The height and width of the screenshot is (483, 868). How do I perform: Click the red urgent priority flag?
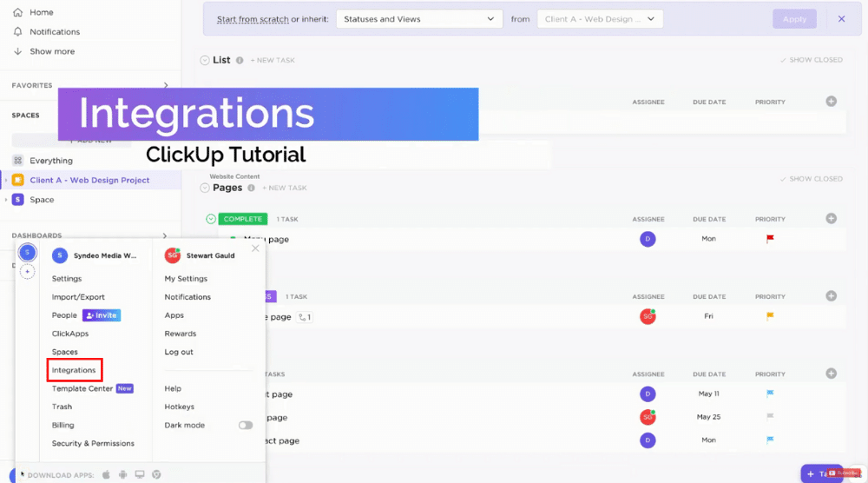tap(770, 239)
